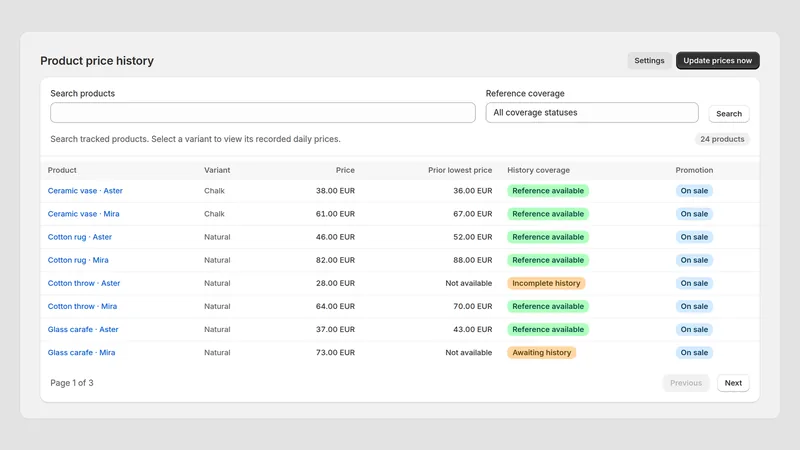Click the Promotion column header
The width and height of the screenshot is (800, 450).
694,170
